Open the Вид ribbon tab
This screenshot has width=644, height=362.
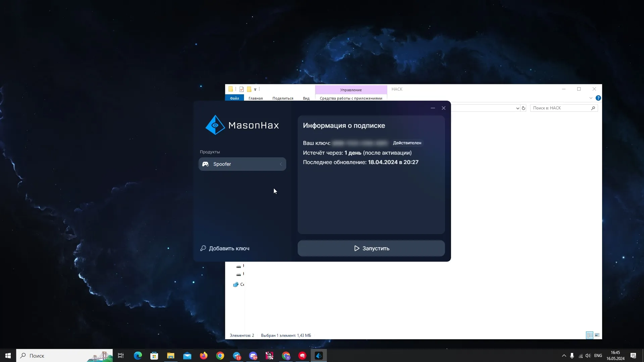[306, 98]
